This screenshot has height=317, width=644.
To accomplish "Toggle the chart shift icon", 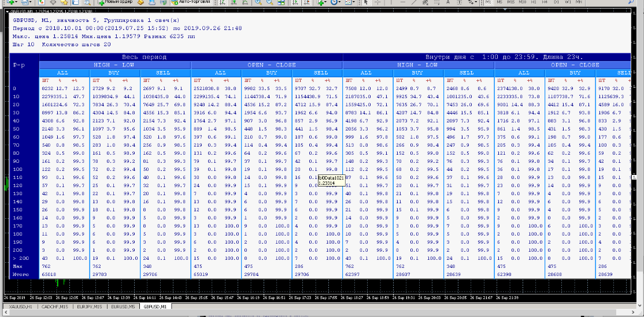I will coord(306,2).
